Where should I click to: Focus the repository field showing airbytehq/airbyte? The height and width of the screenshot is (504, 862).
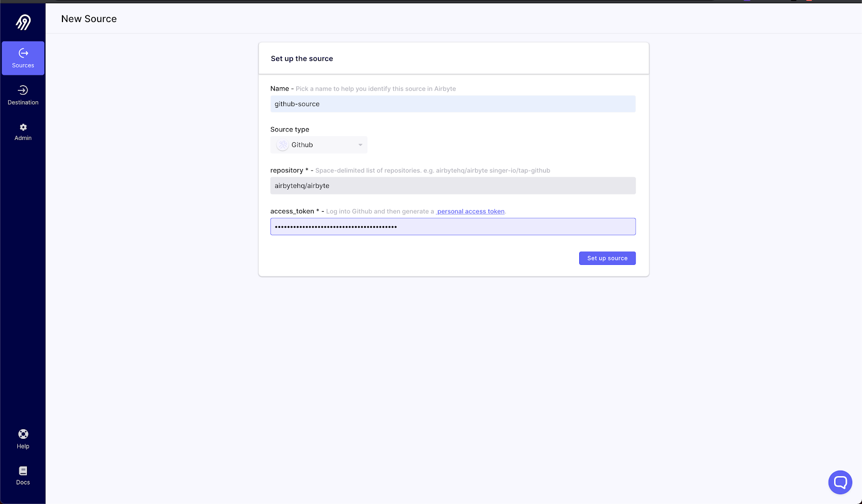click(x=453, y=185)
